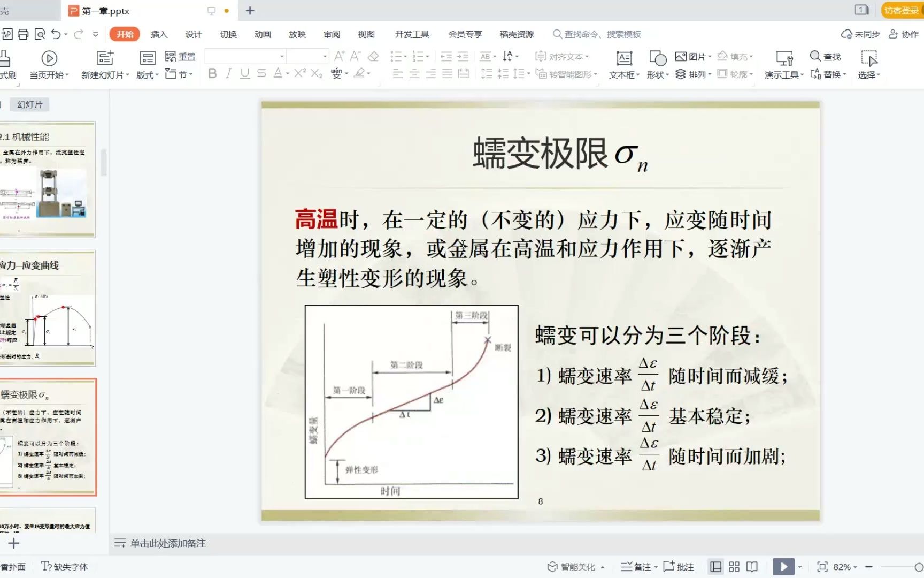The width and height of the screenshot is (924, 578).
Task: Toggle superscript formatting
Action: click(300, 73)
